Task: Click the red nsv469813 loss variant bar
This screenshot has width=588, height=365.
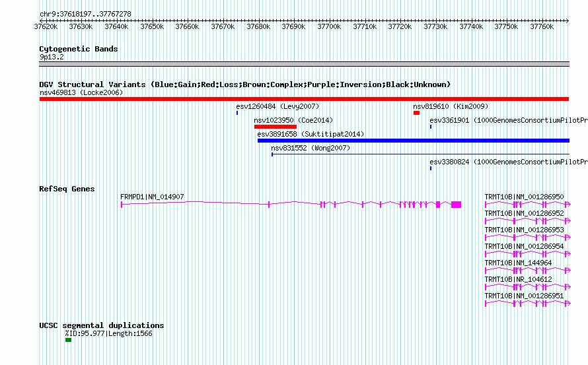Action: coord(304,99)
